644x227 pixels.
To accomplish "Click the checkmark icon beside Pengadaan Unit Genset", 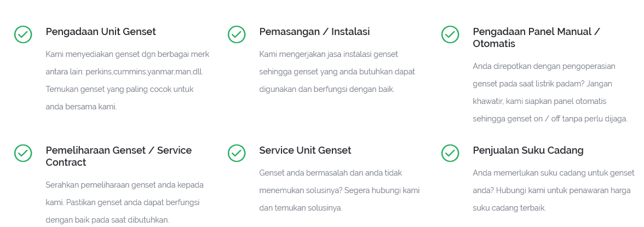I will [23, 34].
